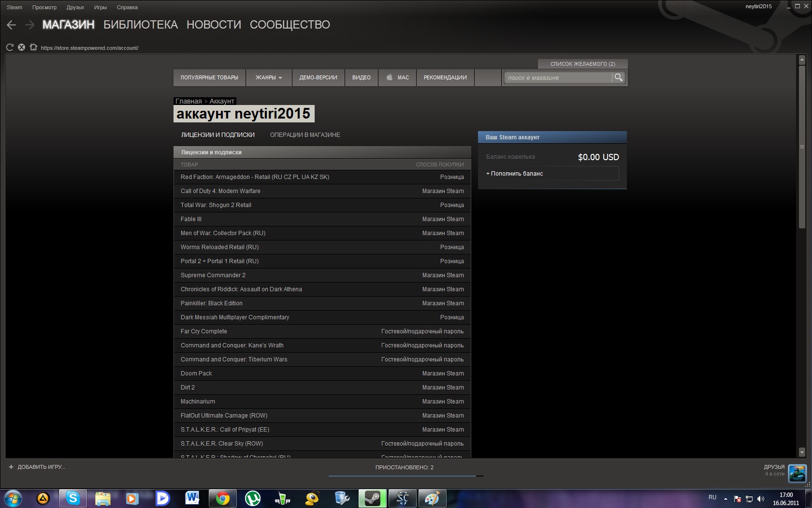Click the page URL address text
Screen dimensions: 812x508
click(89, 48)
